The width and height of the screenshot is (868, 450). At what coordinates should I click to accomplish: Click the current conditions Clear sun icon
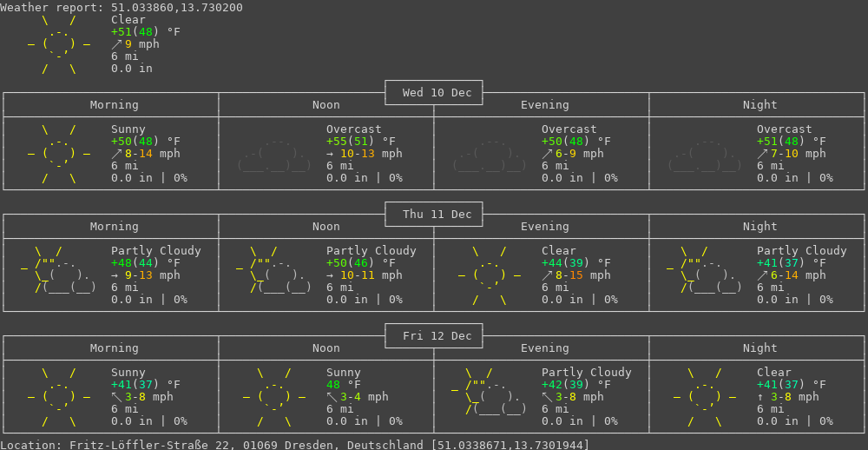click(x=59, y=44)
